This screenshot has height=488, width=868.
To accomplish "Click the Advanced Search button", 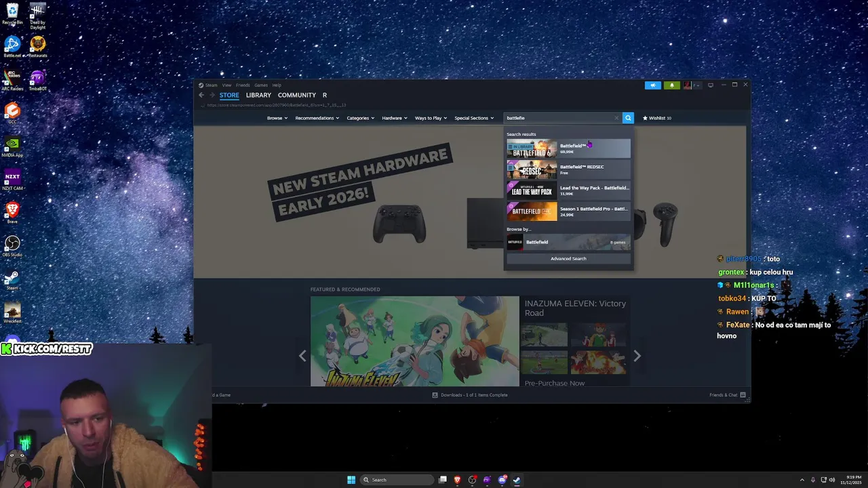I will [x=568, y=259].
